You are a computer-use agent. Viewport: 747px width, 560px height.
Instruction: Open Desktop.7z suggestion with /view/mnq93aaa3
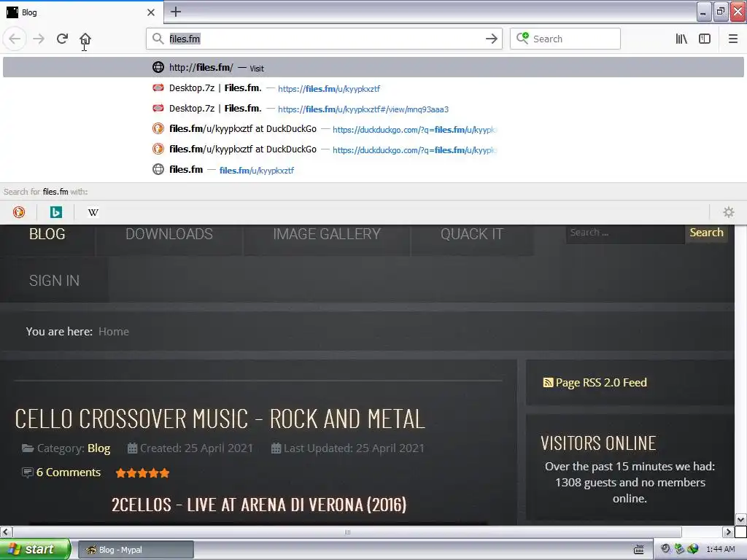tap(373, 109)
